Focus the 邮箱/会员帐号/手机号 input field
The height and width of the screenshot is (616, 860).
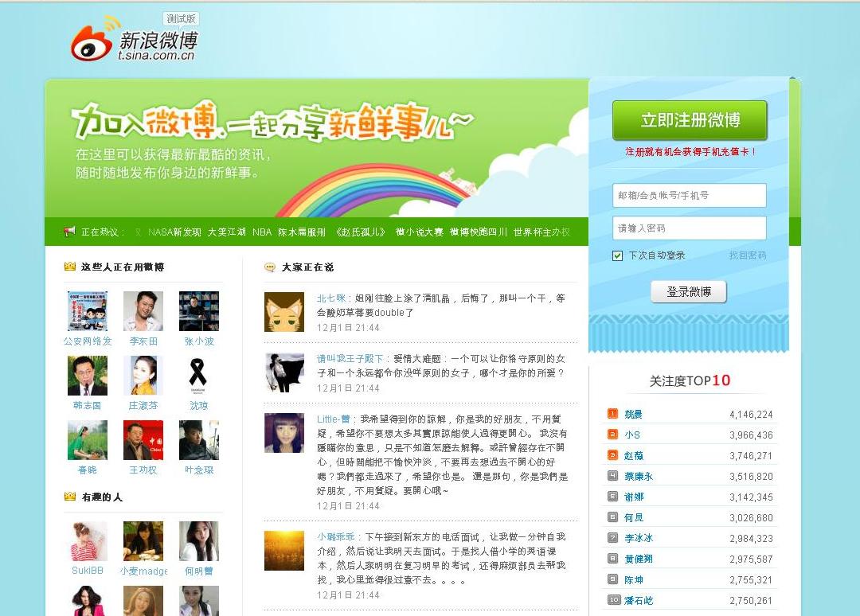tap(689, 195)
